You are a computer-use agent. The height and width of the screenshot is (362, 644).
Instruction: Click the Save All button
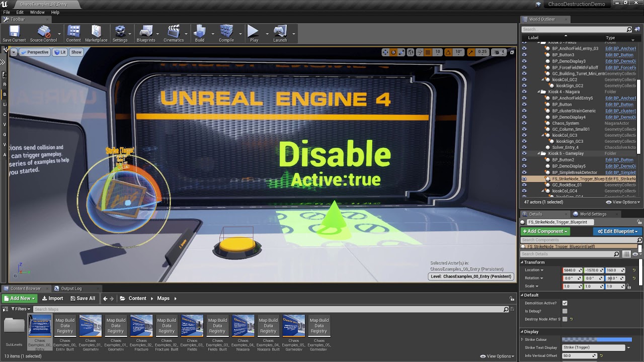coord(83,298)
